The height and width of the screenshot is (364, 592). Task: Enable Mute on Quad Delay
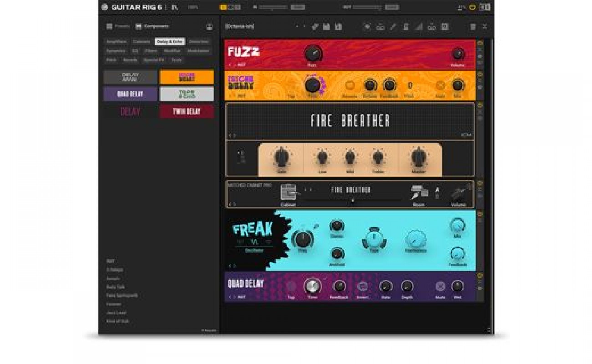tap(440, 287)
